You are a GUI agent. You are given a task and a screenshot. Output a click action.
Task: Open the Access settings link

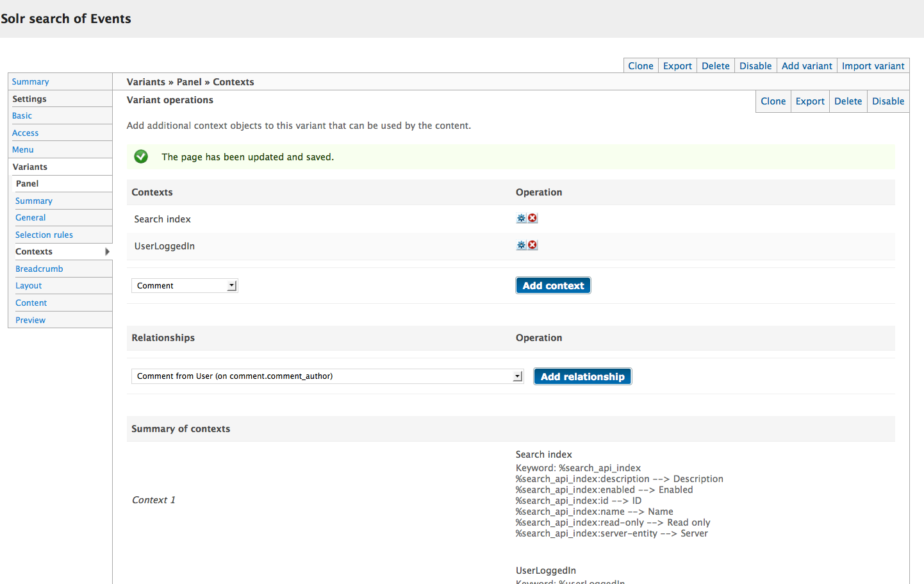point(25,133)
